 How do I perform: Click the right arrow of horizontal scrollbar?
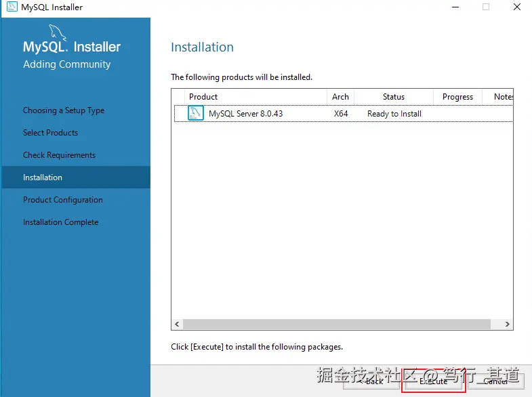[507, 324]
